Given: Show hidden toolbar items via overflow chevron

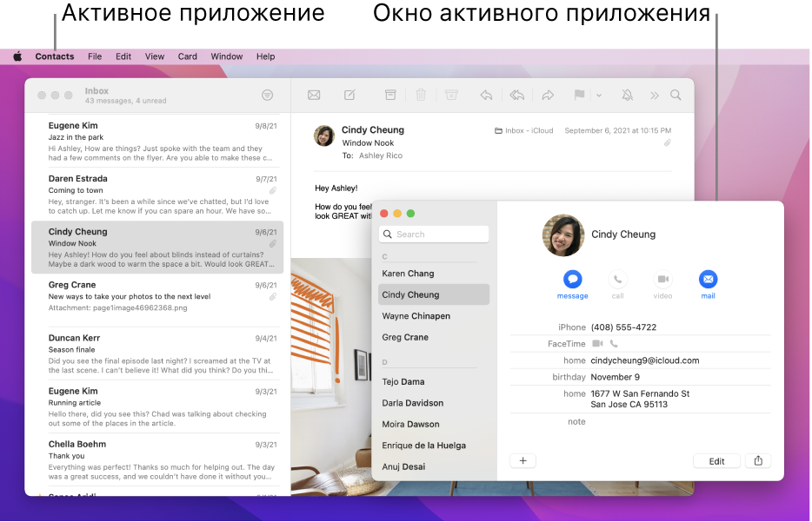Looking at the screenshot, I should point(655,95).
